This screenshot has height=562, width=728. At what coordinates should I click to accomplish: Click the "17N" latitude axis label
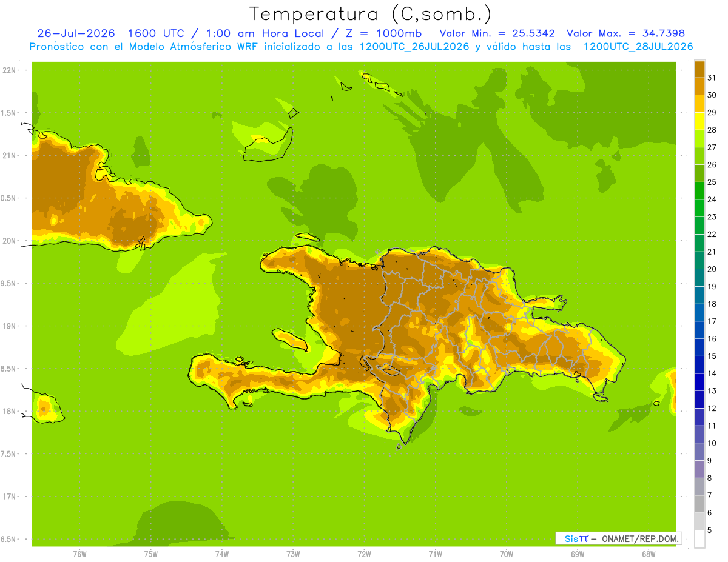[x=9, y=497]
